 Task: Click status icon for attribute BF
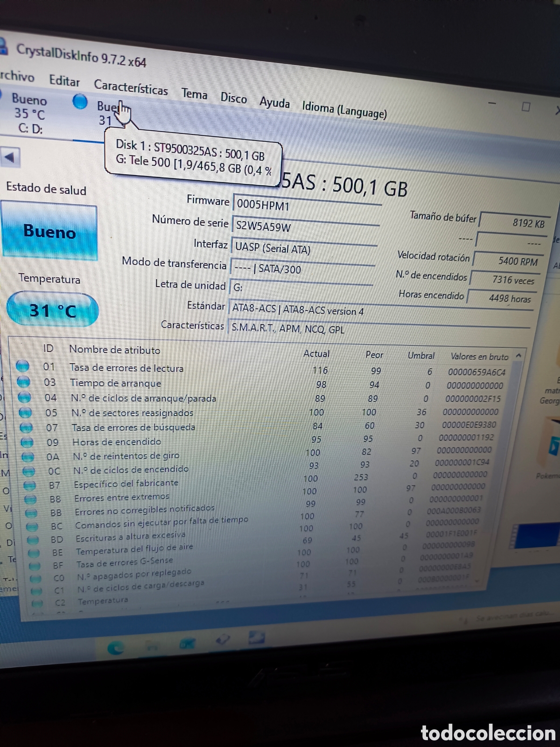tap(35, 566)
